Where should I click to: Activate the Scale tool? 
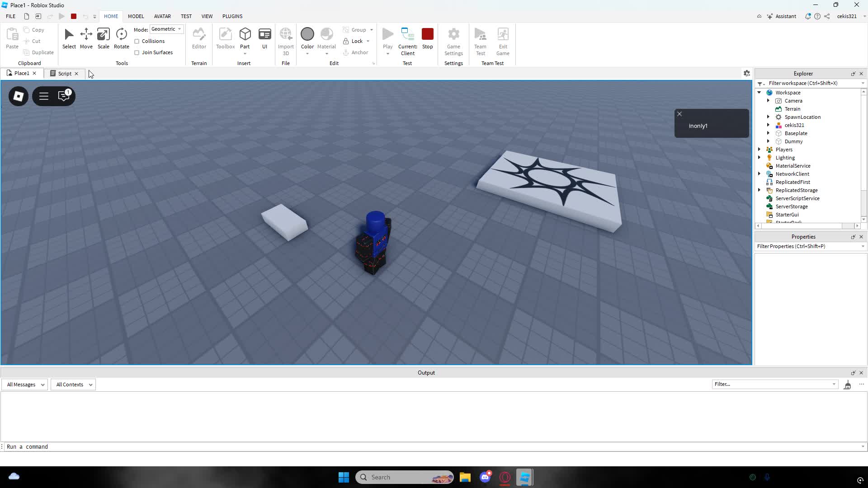coord(103,38)
